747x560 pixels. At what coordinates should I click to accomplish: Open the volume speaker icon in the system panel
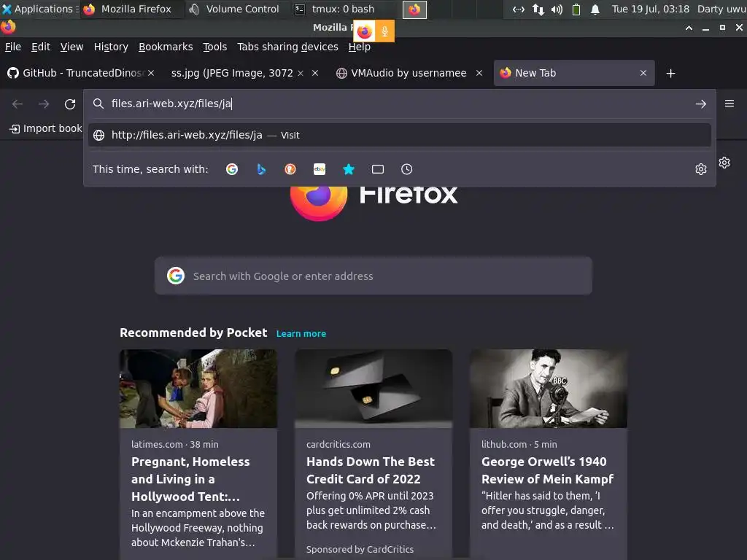point(557,9)
